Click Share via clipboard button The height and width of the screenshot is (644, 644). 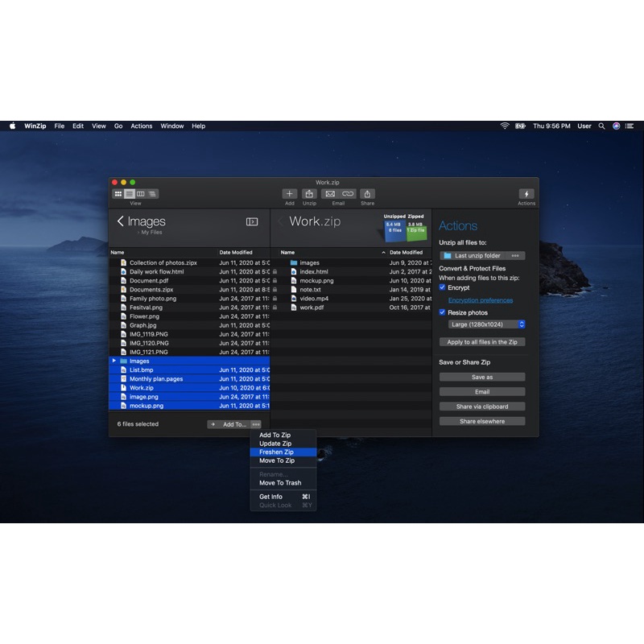(481, 407)
